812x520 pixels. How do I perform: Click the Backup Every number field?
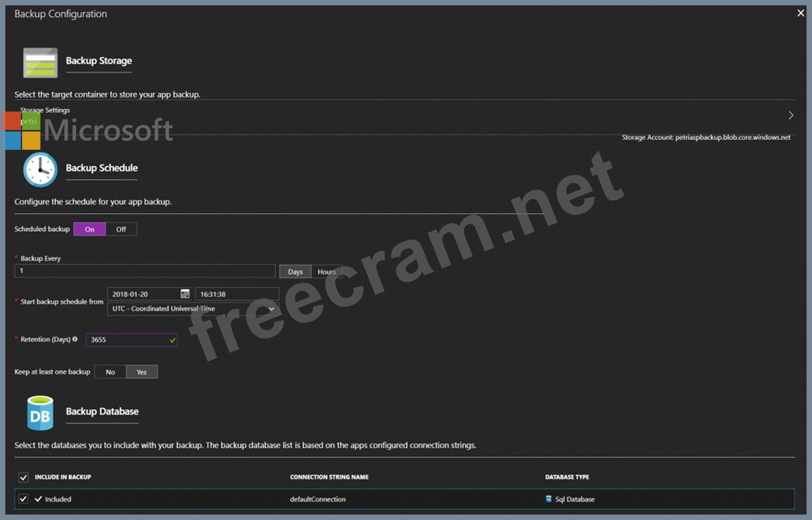145,271
